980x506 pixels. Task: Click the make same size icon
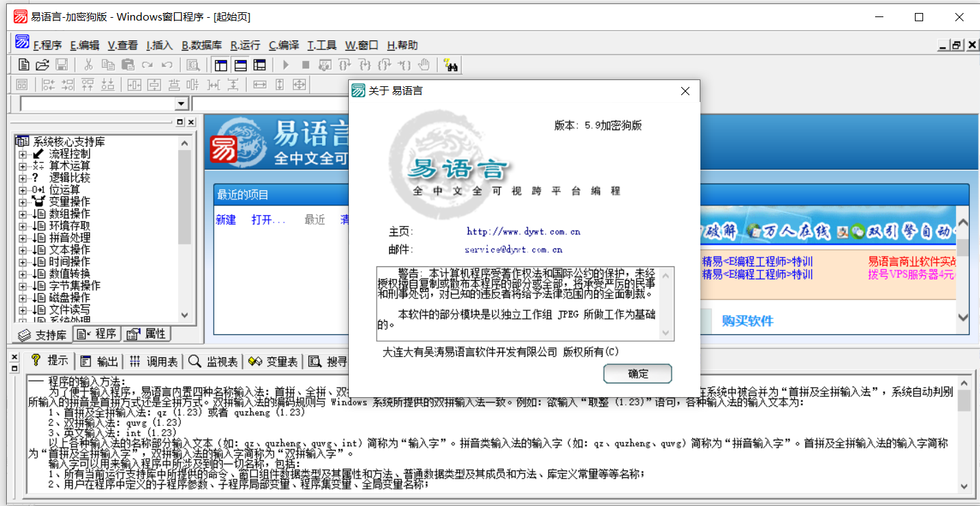pos(299,85)
